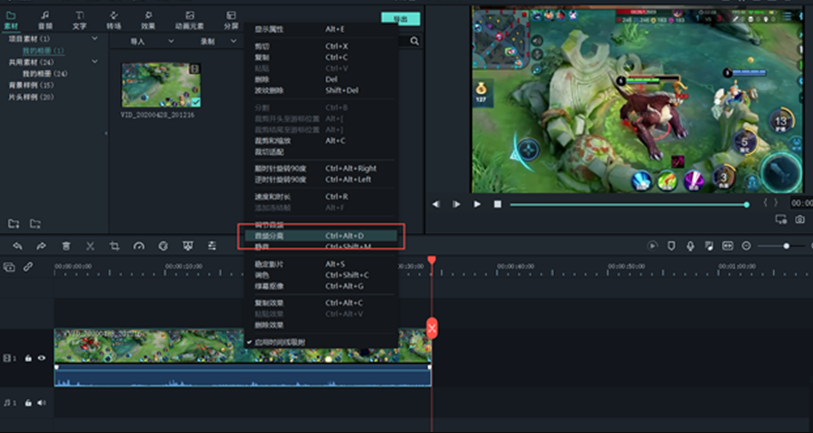Click the trash can delete icon in the toolbar
Screen dimensions: 813x433
click(x=66, y=246)
